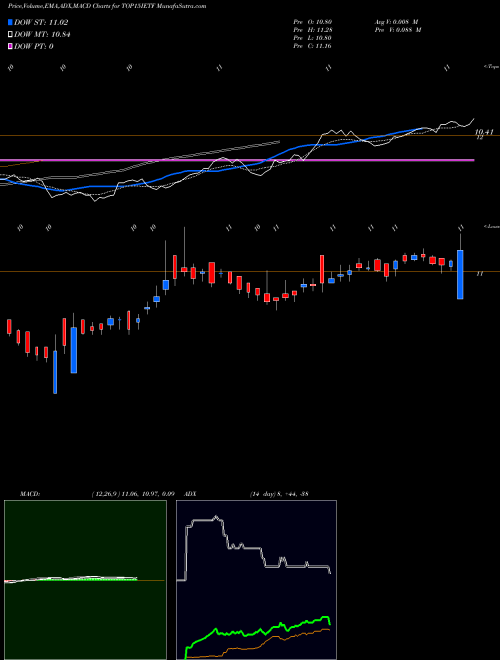The height and width of the screenshot is (660, 500).
Task: Click the ADX indicator heading
Action: pyautogui.click(x=190, y=494)
